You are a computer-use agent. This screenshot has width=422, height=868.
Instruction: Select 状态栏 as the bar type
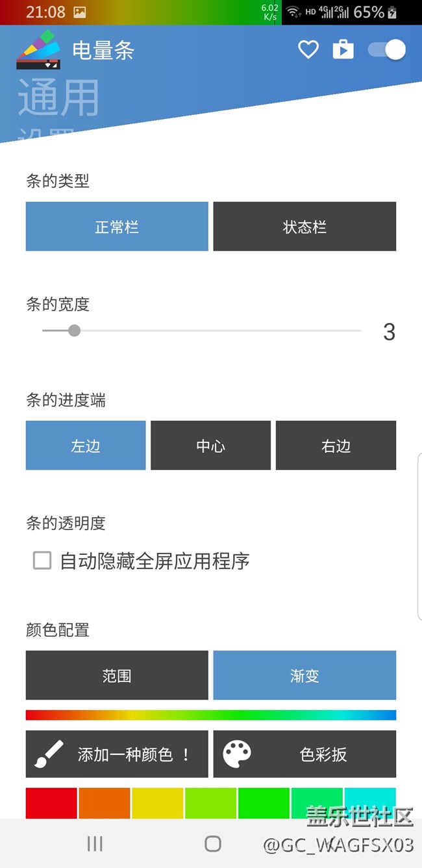pos(304,226)
